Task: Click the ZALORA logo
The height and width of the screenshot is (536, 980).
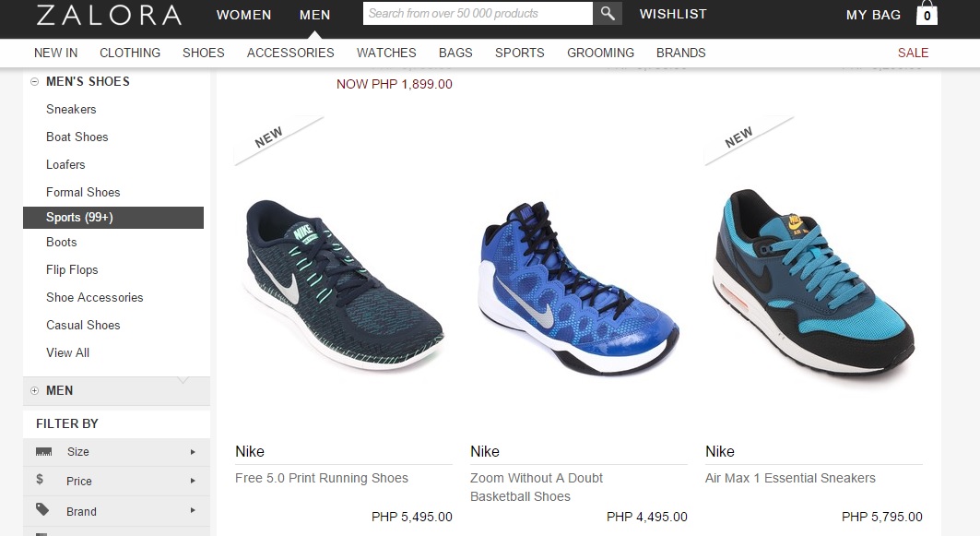Action: click(x=109, y=15)
